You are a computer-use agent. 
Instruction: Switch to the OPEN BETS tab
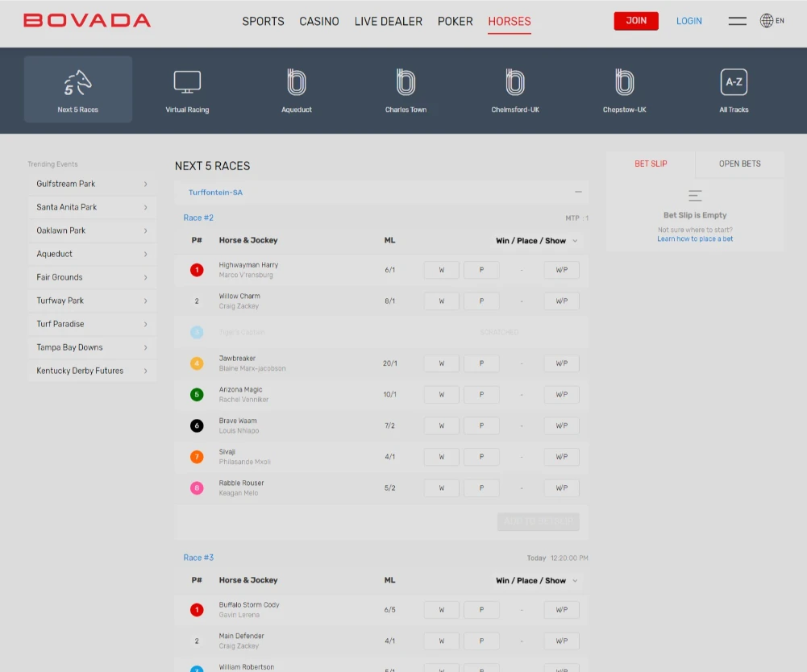[739, 164]
